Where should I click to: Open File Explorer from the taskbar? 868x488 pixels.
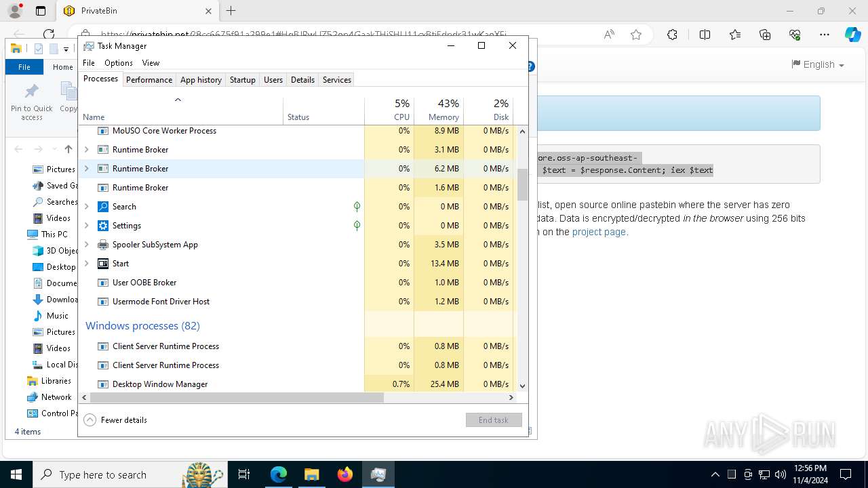311,474
